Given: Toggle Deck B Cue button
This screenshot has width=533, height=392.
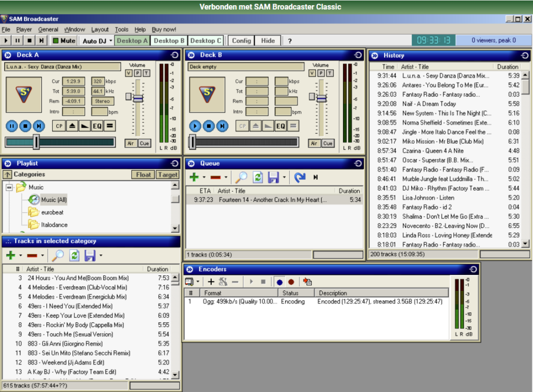Looking at the screenshot, I should [328, 144].
